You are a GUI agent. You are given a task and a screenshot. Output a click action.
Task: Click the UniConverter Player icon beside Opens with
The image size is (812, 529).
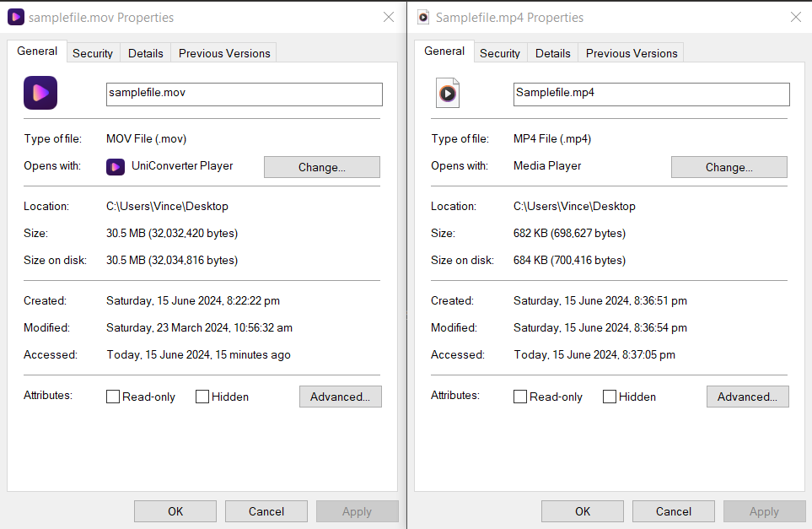pyautogui.click(x=116, y=167)
